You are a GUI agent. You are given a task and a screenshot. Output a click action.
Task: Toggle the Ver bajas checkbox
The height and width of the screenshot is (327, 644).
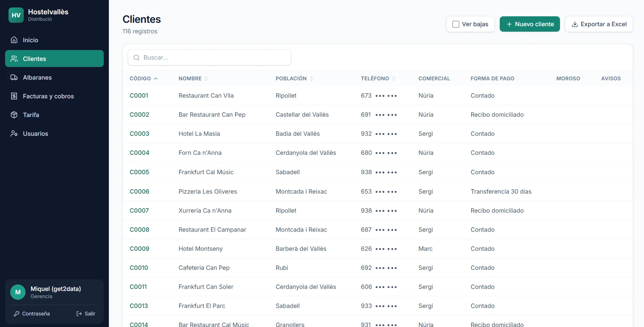[x=456, y=24]
